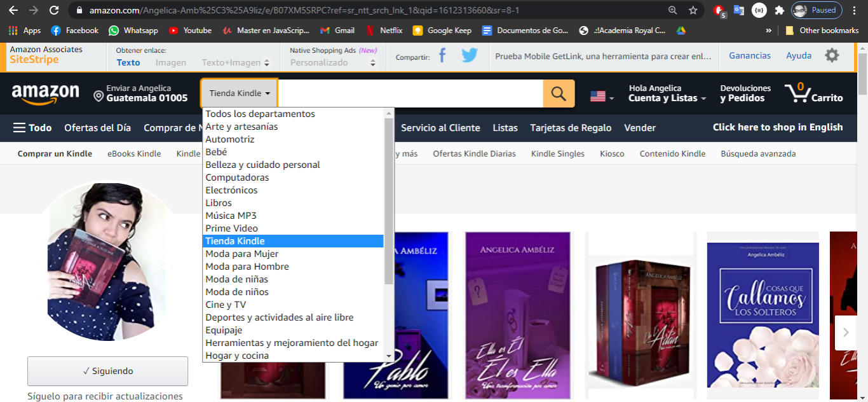Change delivery location Guatemala 01005
The image size is (868, 402).
[x=141, y=94]
